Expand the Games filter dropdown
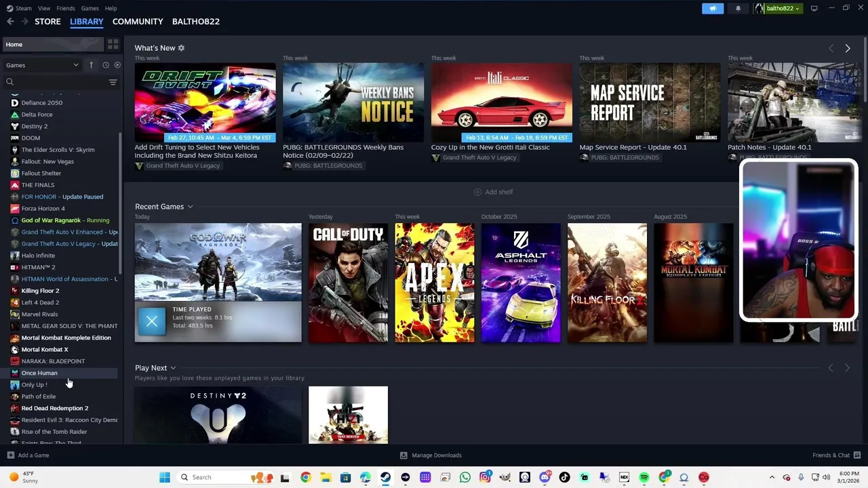Screen dimensions: 868x488 (x=42, y=65)
